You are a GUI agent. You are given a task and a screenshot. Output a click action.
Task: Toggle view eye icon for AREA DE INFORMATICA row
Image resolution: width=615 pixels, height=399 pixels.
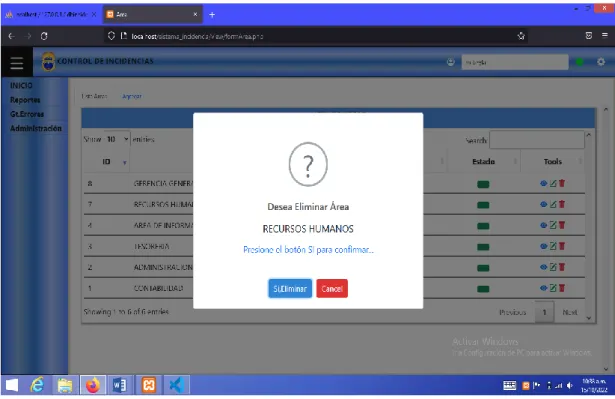pos(543,225)
